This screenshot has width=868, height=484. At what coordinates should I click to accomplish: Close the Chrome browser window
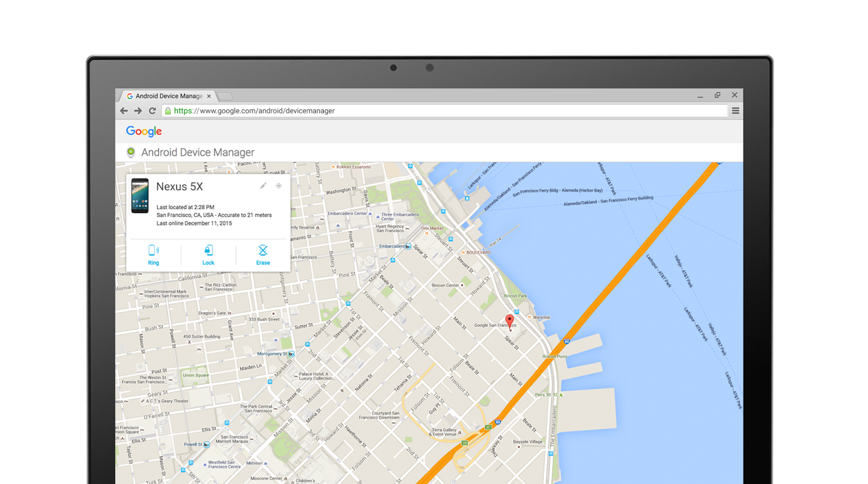point(735,95)
